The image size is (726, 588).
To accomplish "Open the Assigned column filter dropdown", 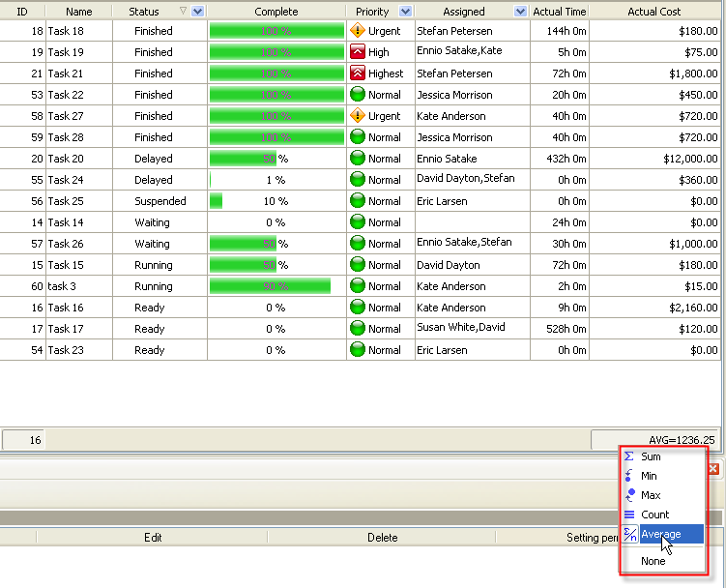I will (521, 12).
